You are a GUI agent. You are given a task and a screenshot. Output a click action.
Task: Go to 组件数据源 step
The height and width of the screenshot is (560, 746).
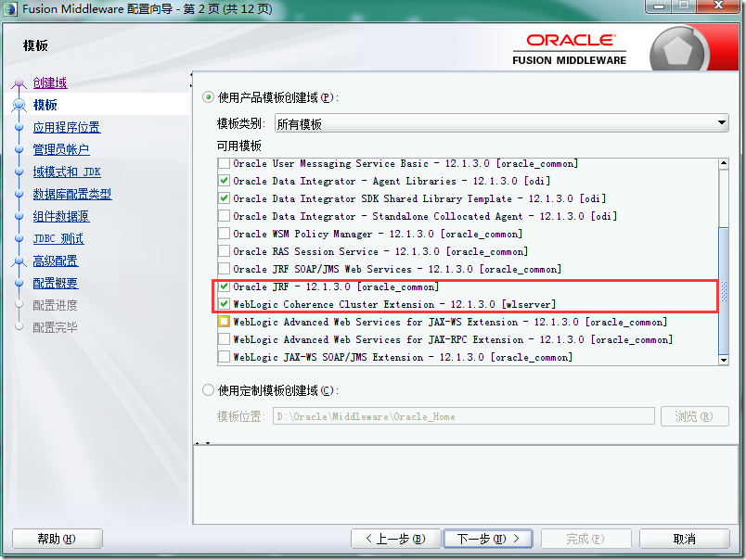point(61,216)
